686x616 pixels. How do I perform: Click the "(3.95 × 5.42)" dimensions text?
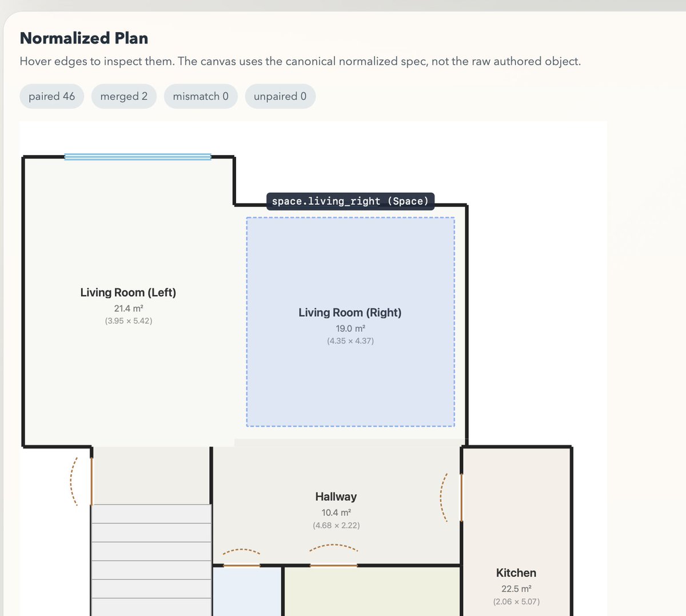click(x=129, y=321)
